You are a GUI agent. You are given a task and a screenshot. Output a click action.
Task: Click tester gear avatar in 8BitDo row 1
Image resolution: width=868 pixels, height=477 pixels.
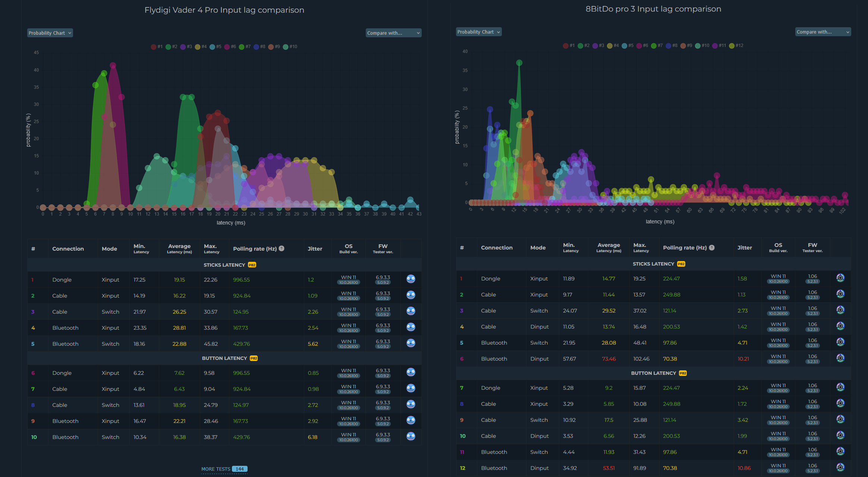(x=840, y=278)
